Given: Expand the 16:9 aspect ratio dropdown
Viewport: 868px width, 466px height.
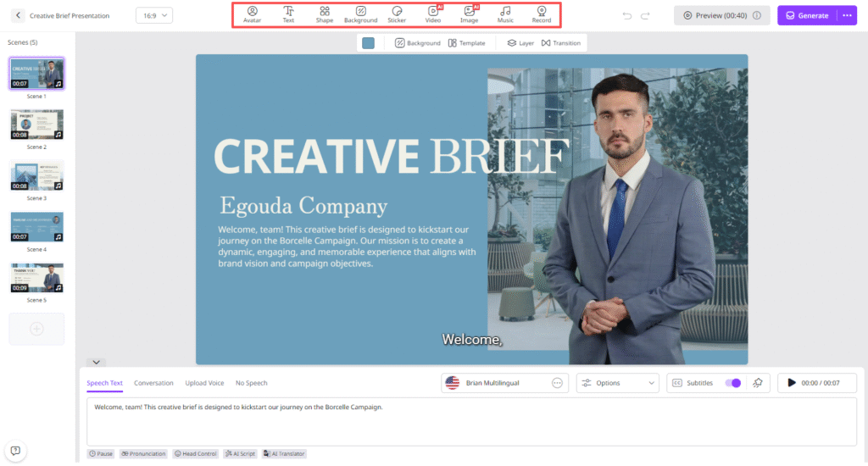Looking at the screenshot, I should [154, 15].
